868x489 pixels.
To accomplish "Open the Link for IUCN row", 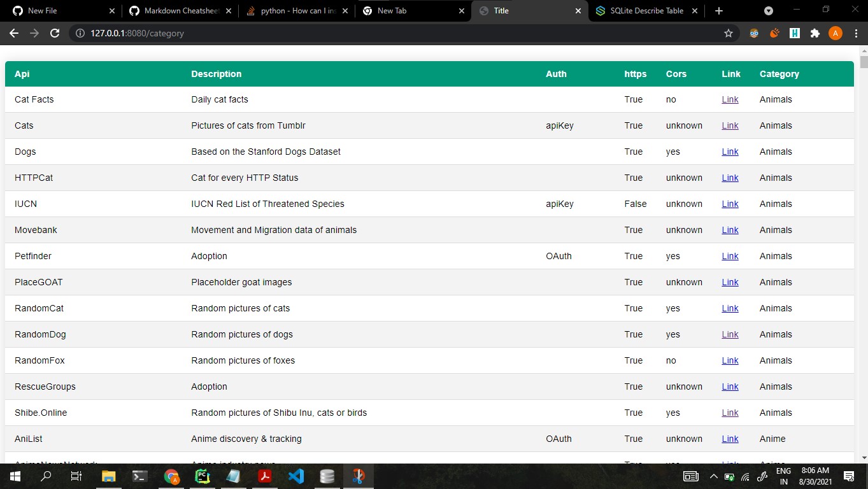I will point(730,204).
